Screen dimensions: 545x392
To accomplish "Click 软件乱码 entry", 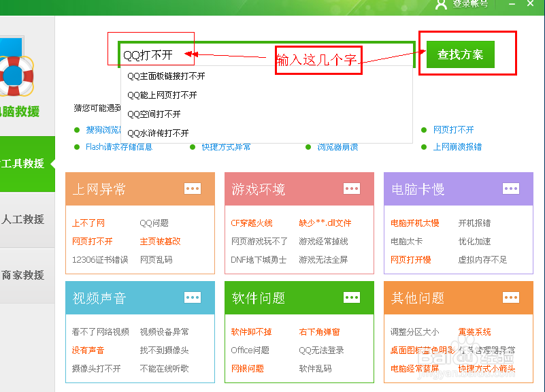I will [x=315, y=369].
